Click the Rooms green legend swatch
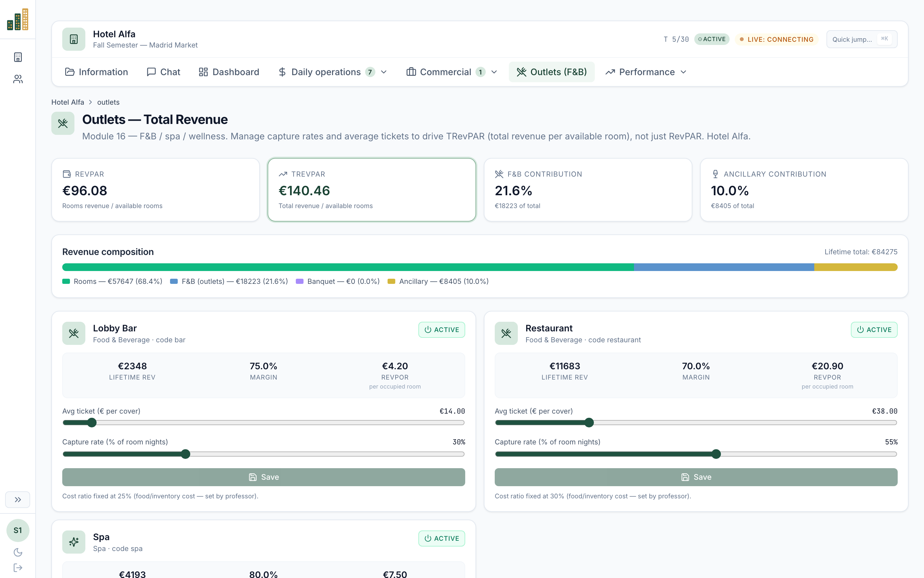 tap(66, 281)
